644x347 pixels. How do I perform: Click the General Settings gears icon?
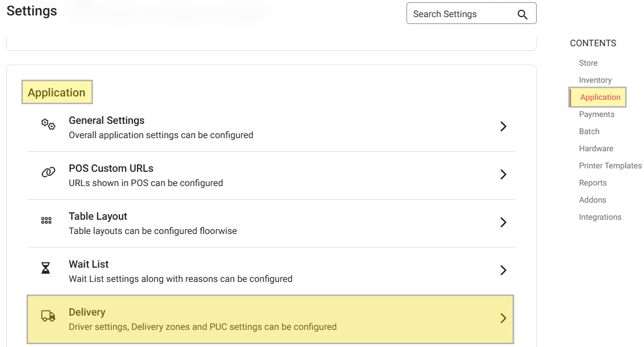48,125
